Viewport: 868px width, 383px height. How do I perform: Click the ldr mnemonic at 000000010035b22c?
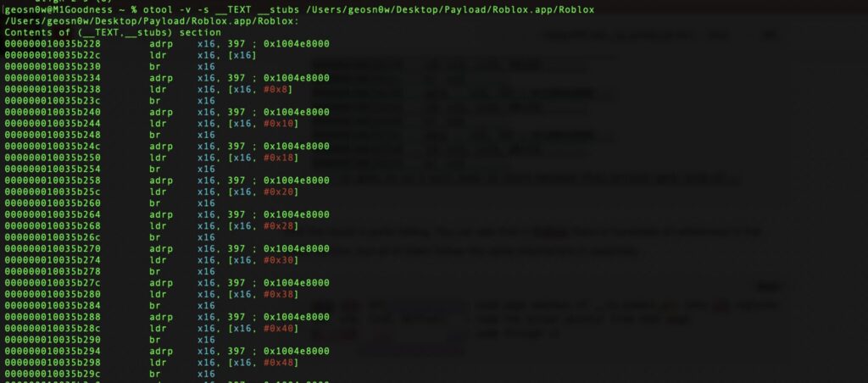pyautogui.click(x=158, y=55)
